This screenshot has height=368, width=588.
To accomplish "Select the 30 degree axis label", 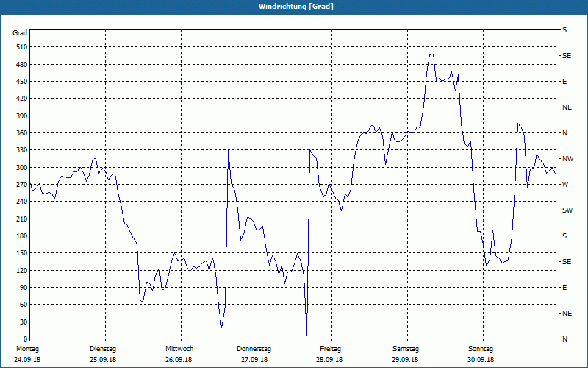I will coord(24,322).
